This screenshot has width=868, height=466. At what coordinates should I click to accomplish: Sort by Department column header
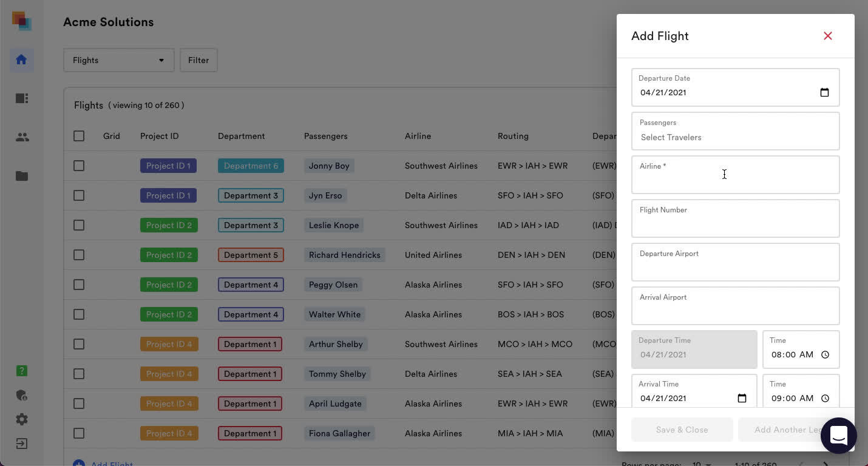(241, 136)
